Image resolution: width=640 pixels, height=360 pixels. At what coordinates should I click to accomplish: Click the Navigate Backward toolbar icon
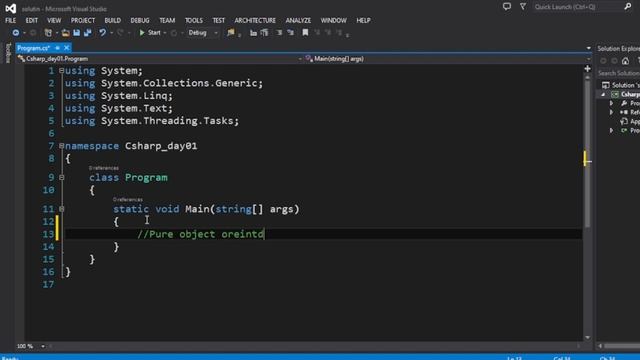pyautogui.click(x=16, y=33)
